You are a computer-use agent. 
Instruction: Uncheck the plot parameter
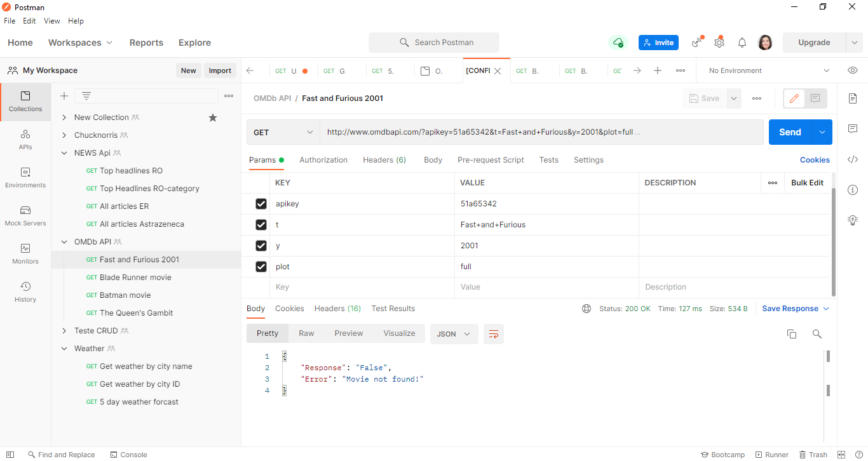(261, 267)
